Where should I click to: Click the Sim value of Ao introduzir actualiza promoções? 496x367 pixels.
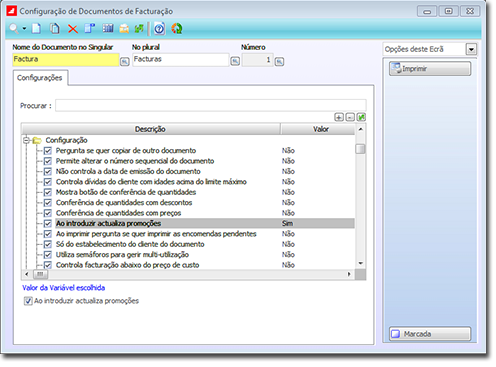(x=287, y=223)
